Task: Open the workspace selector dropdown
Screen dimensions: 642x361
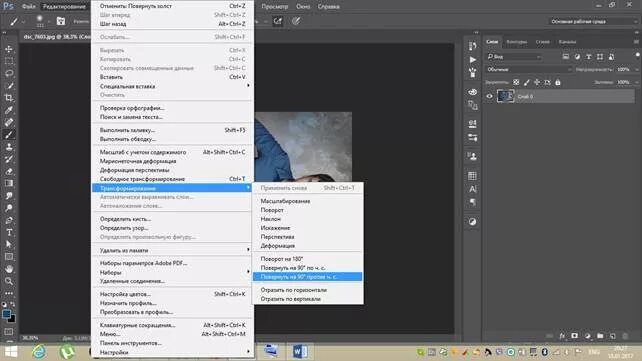Action: (x=593, y=21)
